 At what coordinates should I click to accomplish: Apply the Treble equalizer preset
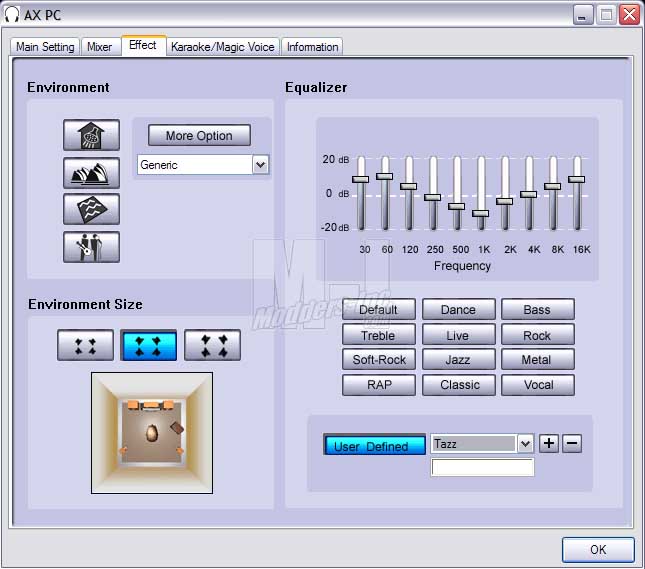(378, 335)
